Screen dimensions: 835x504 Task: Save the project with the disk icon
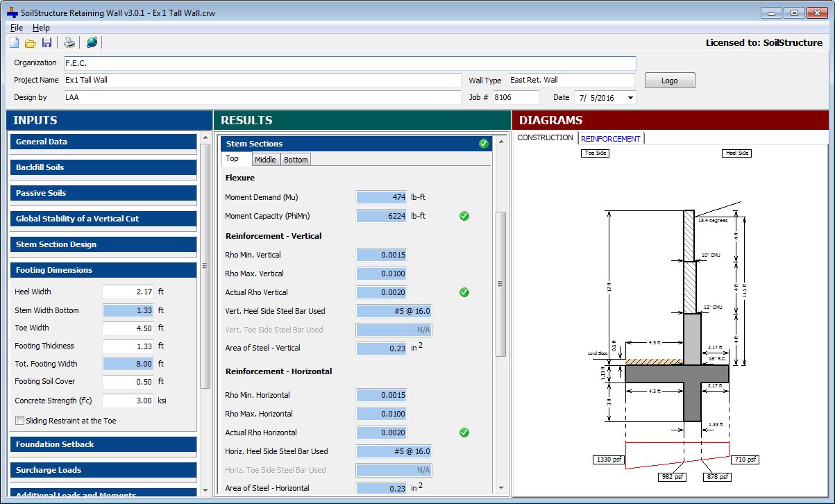tap(47, 42)
